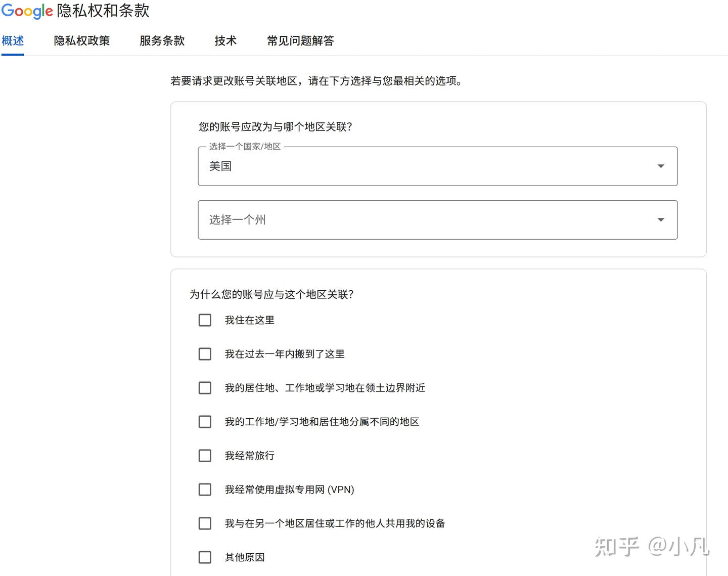Select checkbox for 领土边界附近 option
The height and width of the screenshot is (576, 728).
pos(205,388)
